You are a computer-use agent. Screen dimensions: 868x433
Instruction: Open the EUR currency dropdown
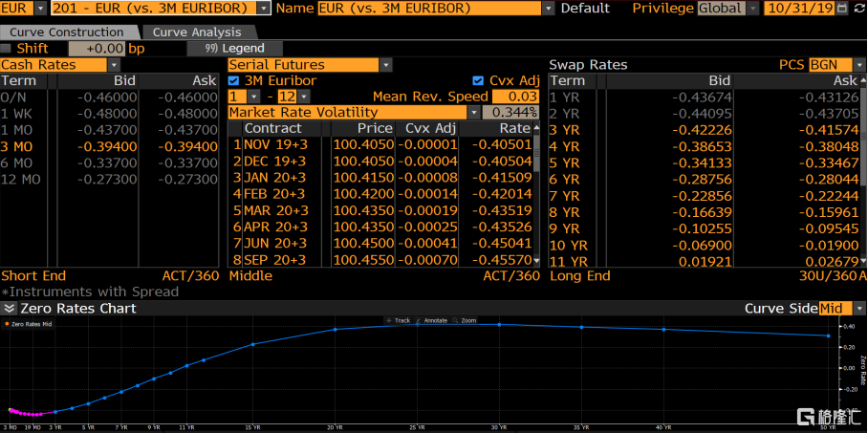[41, 9]
